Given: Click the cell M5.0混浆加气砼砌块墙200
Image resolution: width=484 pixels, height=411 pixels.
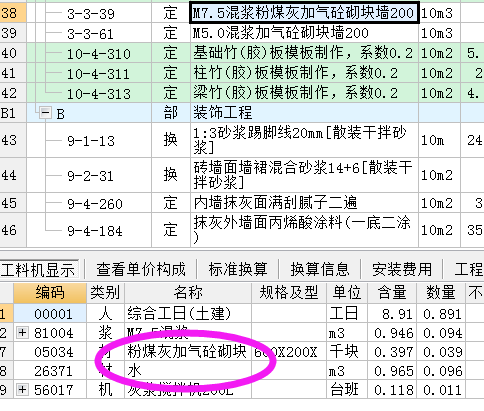Looking at the screenshot, I should [x=304, y=33].
